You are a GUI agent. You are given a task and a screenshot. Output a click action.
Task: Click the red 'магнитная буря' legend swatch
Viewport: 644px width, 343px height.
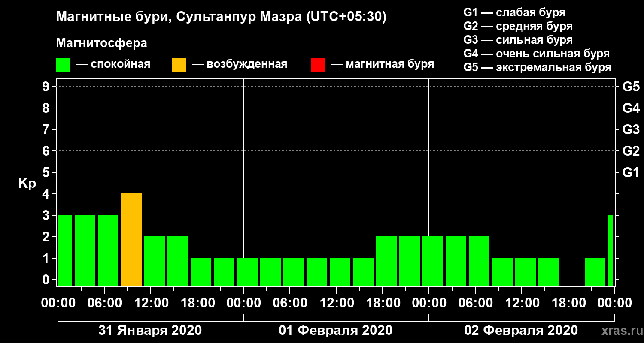[318, 65]
